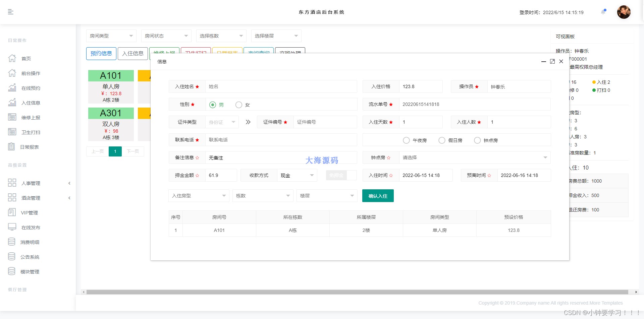Open user avatar profile menu
The height and width of the screenshot is (319, 644).
coord(624,12)
